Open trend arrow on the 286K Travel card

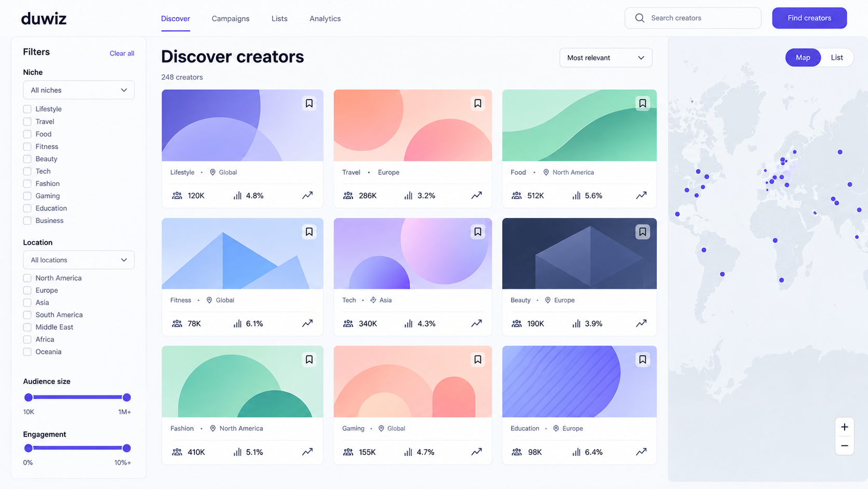(477, 195)
